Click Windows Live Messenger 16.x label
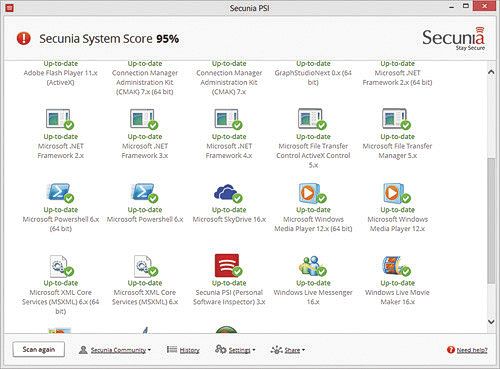Image resolution: width=500 pixels, height=369 pixels. [313, 297]
